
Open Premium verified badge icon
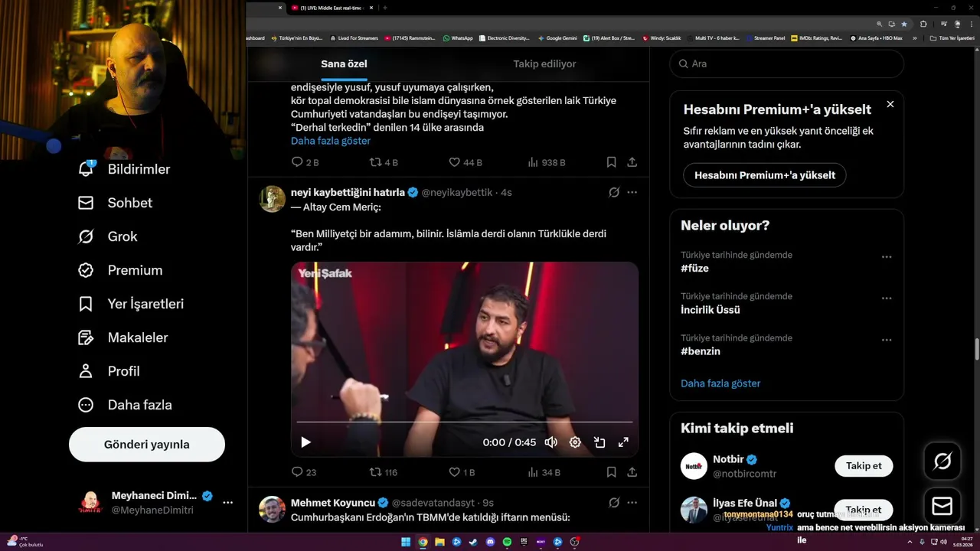coord(86,270)
